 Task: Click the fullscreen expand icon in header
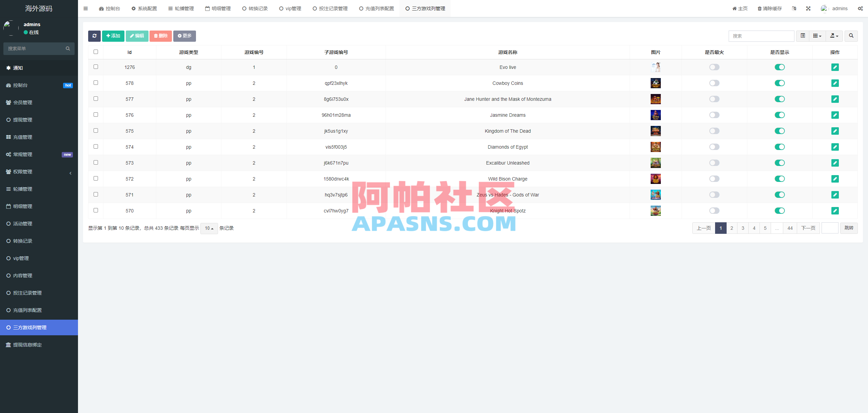(808, 8)
